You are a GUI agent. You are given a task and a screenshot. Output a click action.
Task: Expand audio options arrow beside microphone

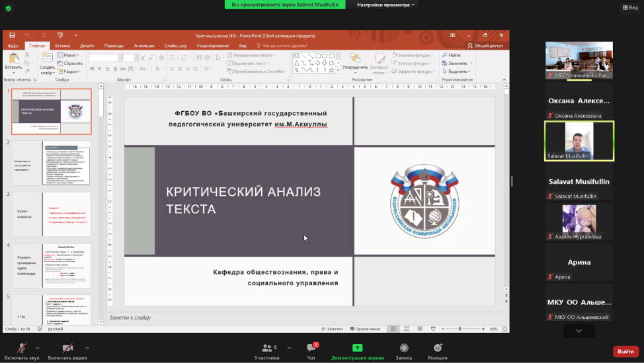point(37,347)
